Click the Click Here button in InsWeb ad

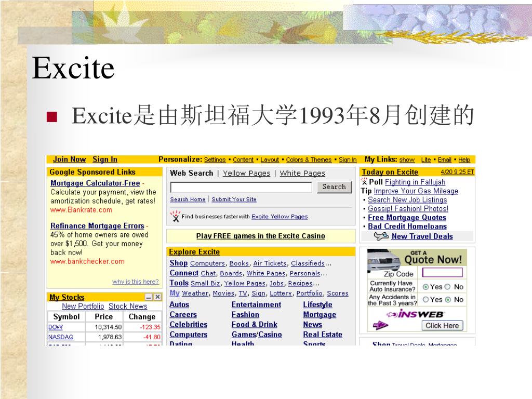(442, 326)
